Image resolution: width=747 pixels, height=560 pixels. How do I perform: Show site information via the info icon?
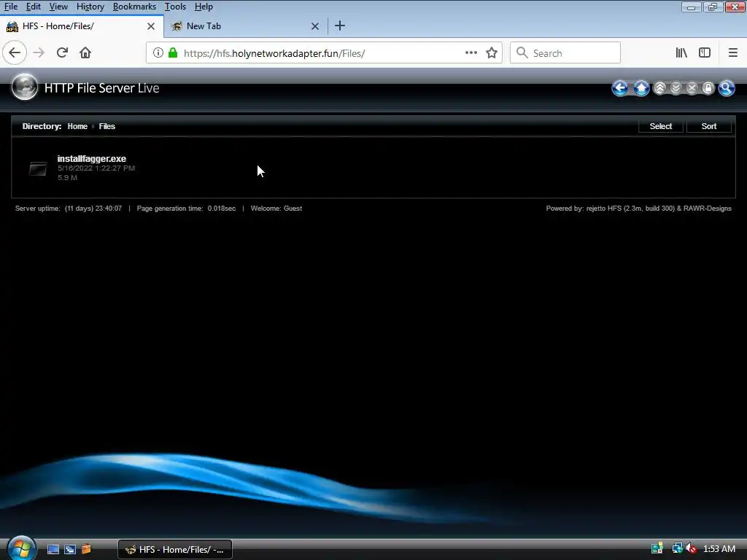click(158, 52)
